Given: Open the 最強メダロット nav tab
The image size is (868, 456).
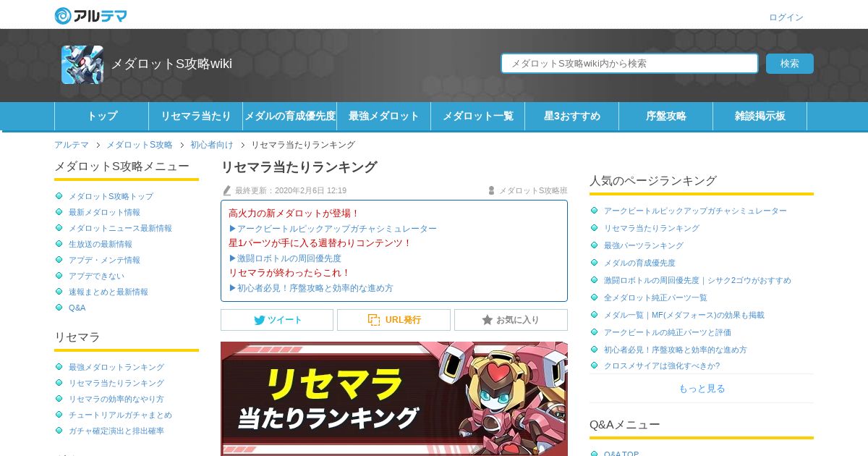Looking at the screenshot, I should pos(384,116).
